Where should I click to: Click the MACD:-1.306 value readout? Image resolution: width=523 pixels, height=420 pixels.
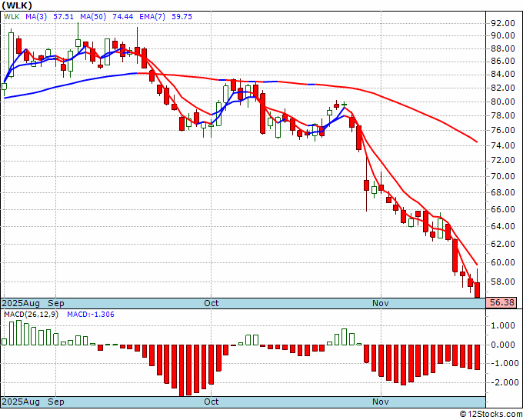91,315
